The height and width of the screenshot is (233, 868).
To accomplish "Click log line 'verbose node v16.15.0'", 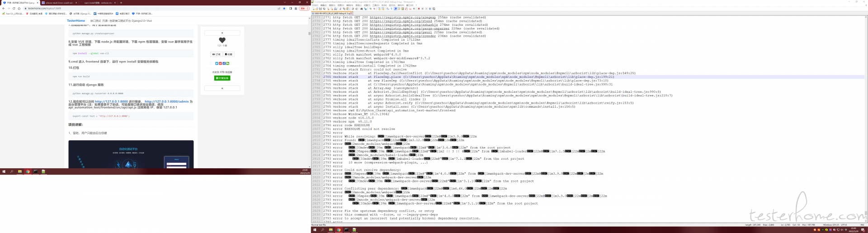I will pyautogui.click(x=353, y=118).
